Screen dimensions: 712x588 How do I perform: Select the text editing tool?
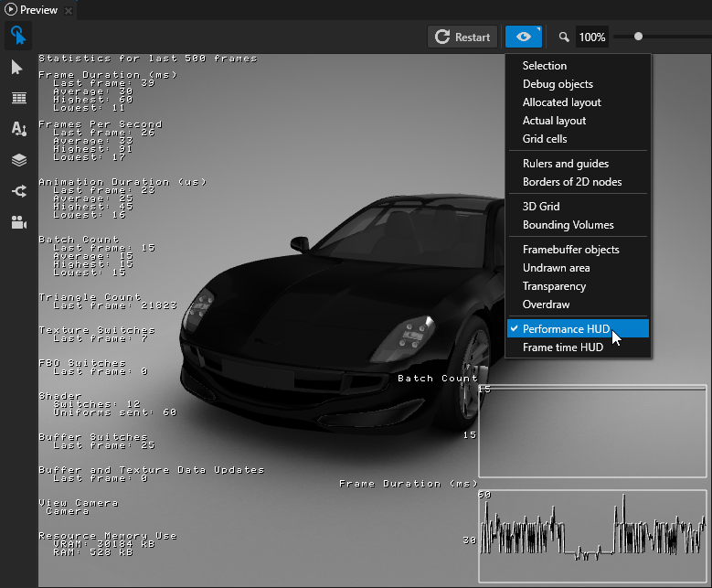18,129
